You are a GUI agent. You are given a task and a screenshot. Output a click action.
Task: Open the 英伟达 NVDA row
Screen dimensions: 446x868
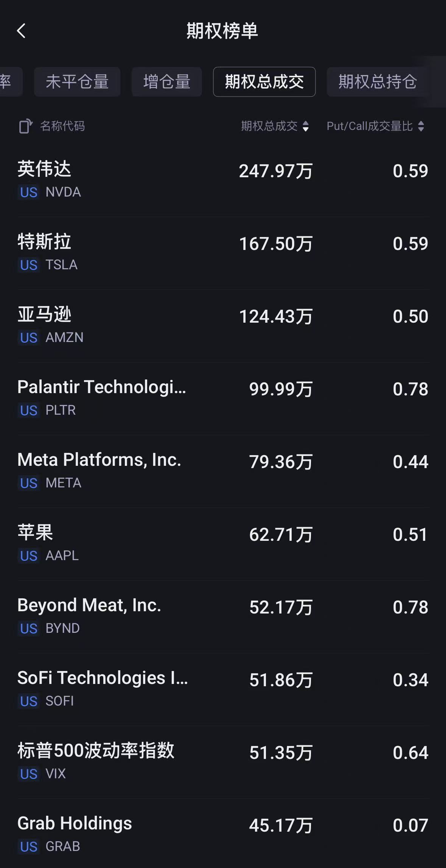click(x=223, y=180)
